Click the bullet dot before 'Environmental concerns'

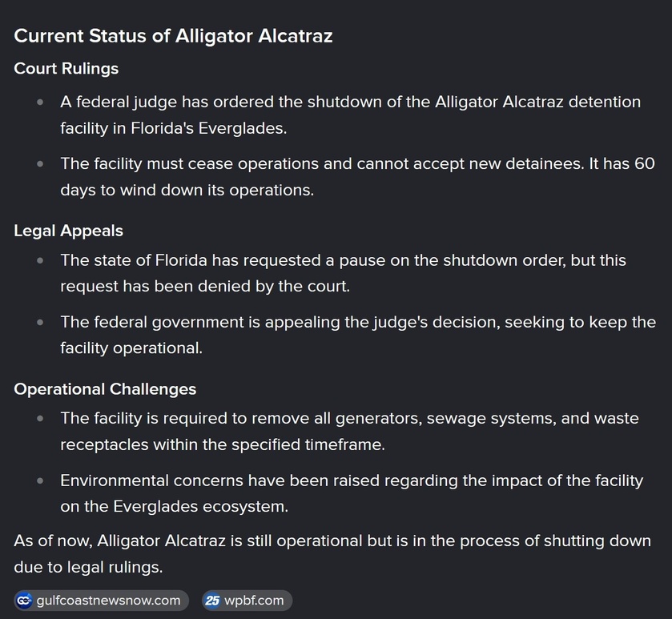tap(40, 480)
